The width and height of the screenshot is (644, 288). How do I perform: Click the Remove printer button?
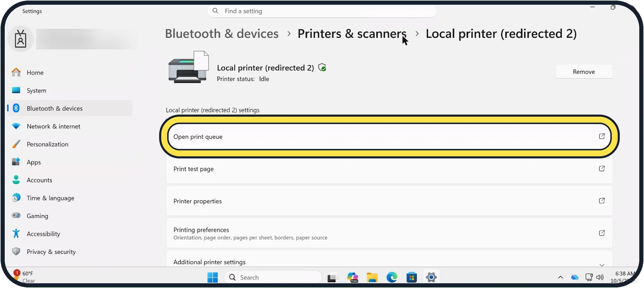(x=584, y=72)
